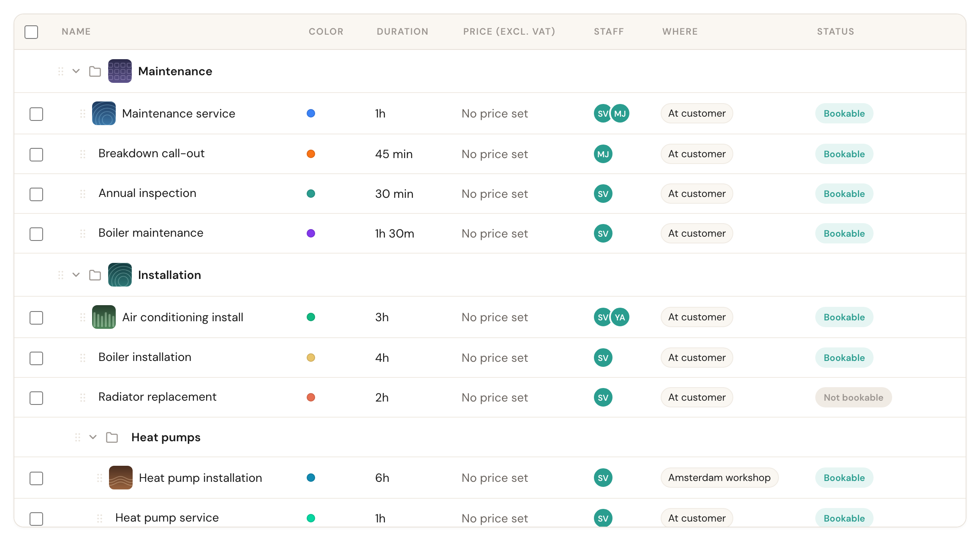Check the Breakdown call-out row checkbox

point(36,155)
